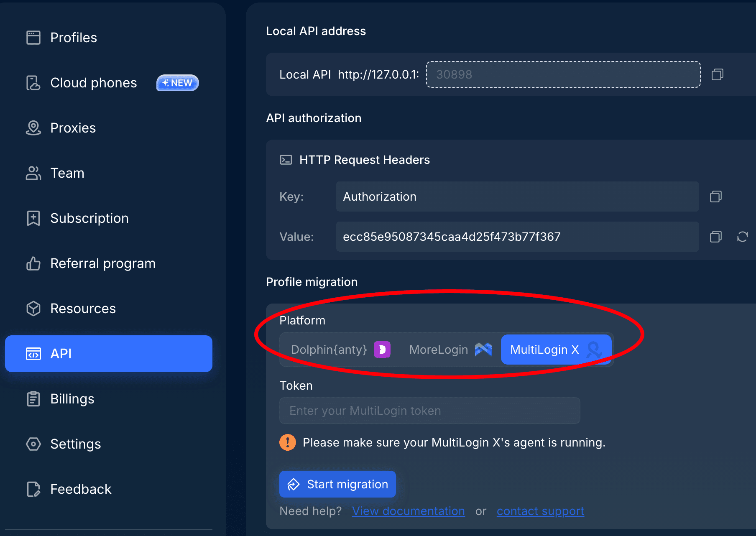
Task: Open the Subscription page
Action: [89, 218]
